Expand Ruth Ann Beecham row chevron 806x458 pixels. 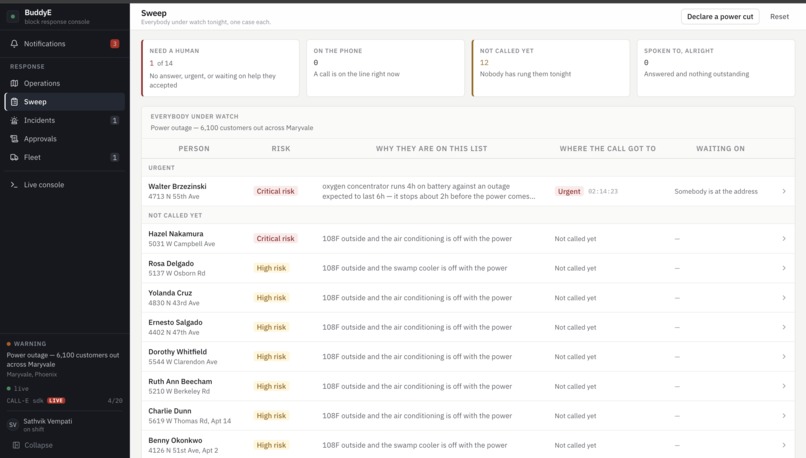coord(784,386)
